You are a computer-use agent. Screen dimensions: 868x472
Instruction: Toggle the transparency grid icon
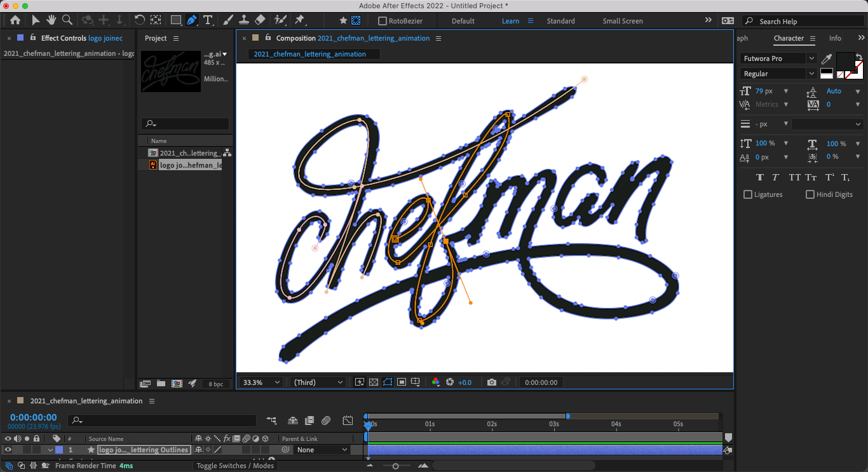pos(374,382)
